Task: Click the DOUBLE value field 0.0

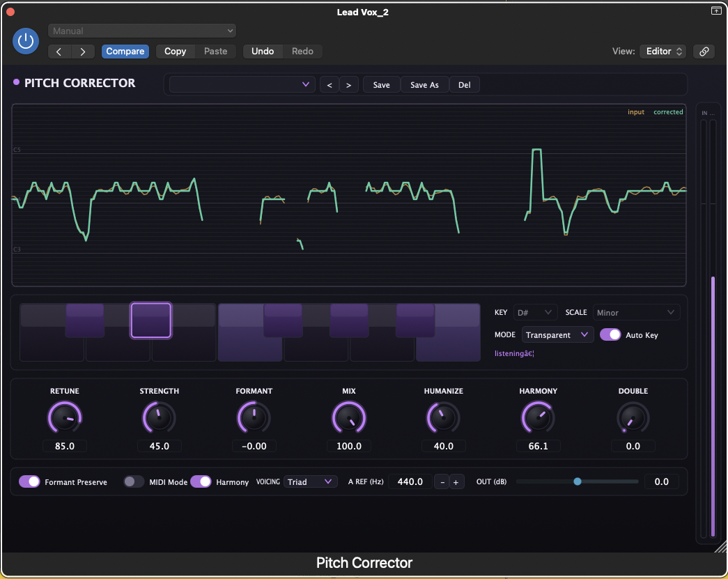Action: click(633, 446)
